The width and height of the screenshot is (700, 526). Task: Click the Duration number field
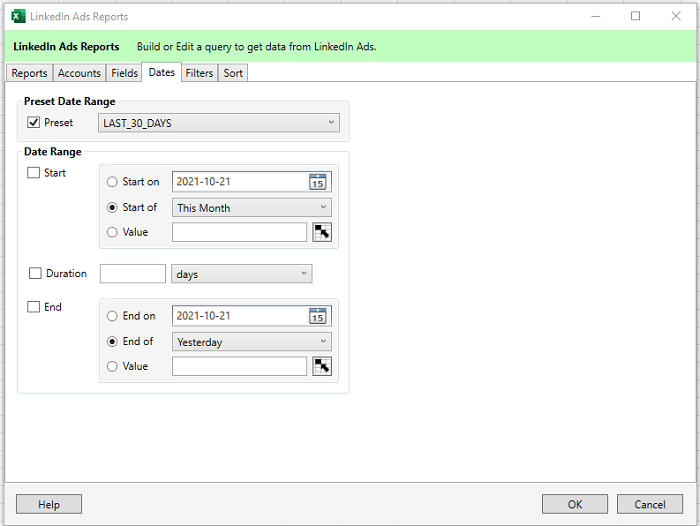coord(133,274)
